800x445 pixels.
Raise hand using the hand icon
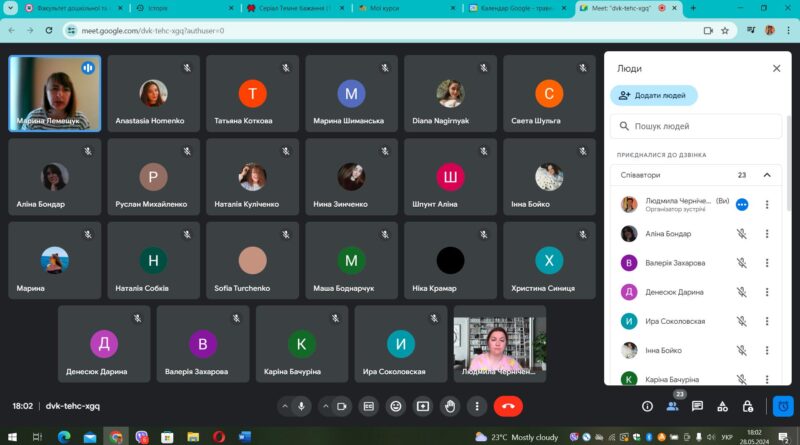pyautogui.click(x=449, y=406)
